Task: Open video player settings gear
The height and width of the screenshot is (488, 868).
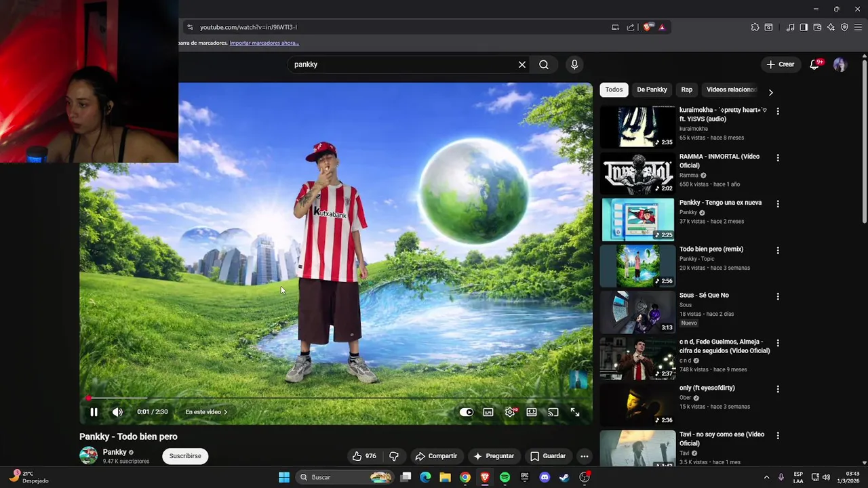Action: click(510, 412)
